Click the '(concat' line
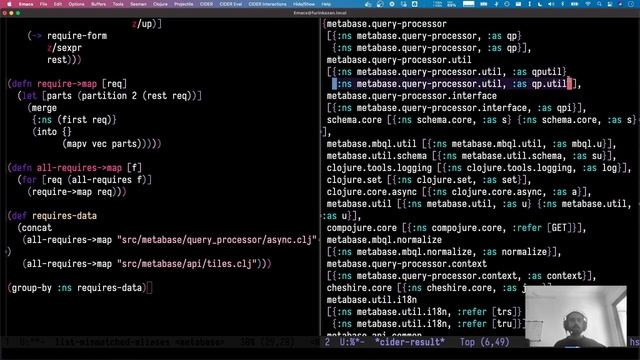Screen dimensions: 640x360 [x=34, y=228]
